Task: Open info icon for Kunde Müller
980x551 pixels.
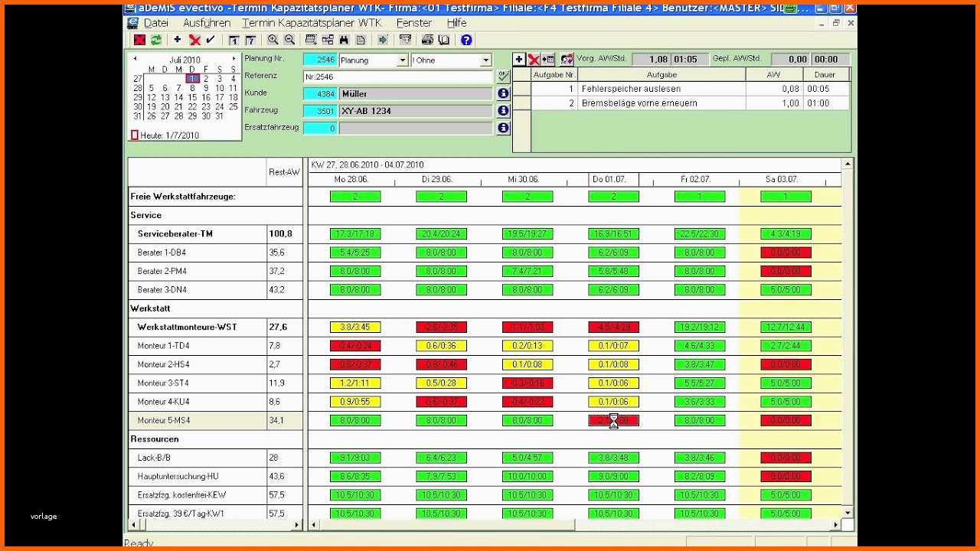Action: tap(503, 93)
